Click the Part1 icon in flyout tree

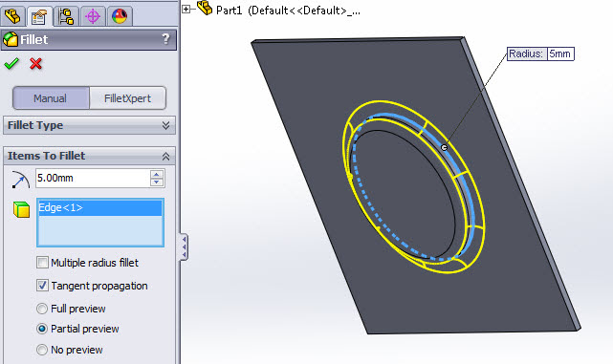[205, 8]
